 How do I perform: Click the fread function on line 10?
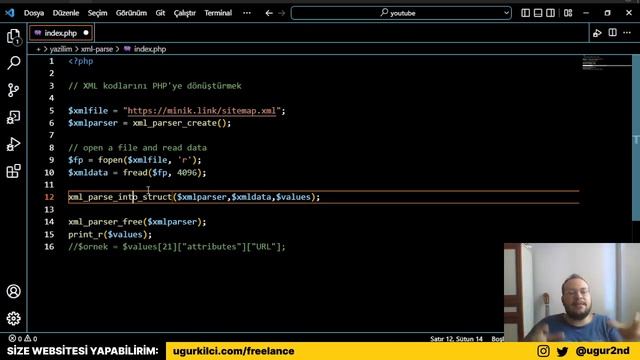click(x=135, y=173)
